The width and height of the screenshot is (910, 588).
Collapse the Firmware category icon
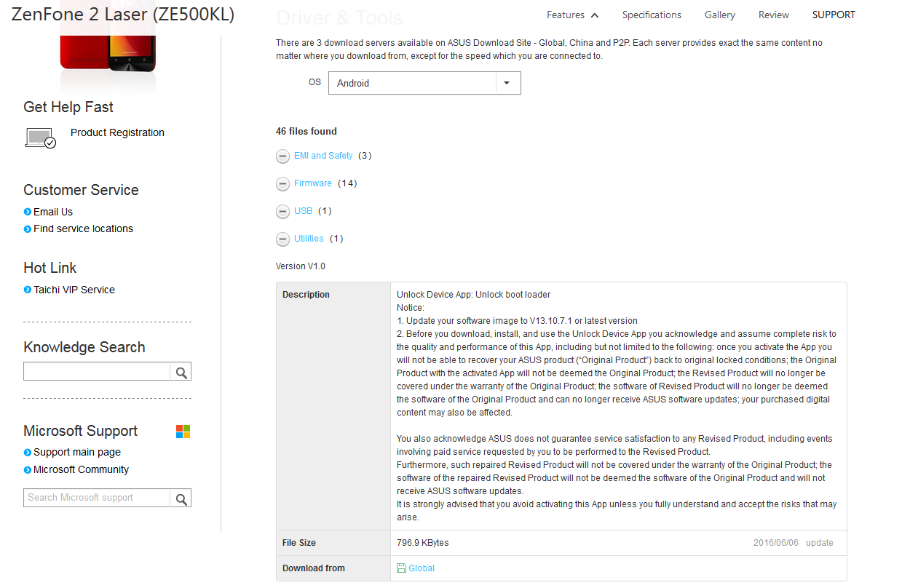click(282, 184)
